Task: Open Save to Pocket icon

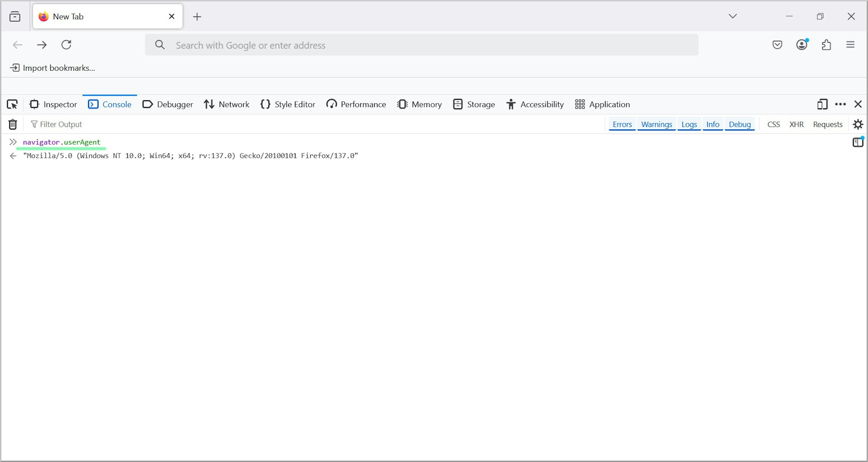Action: pyautogui.click(x=777, y=44)
